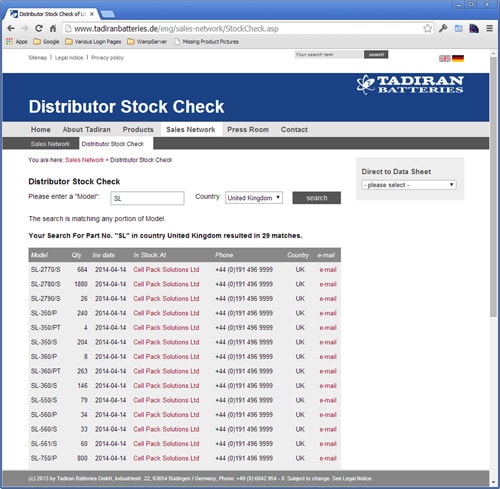Open Cell Pack Solutions link in SL-2770/S row
The width and height of the screenshot is (500, 489).
coord(166,270)
